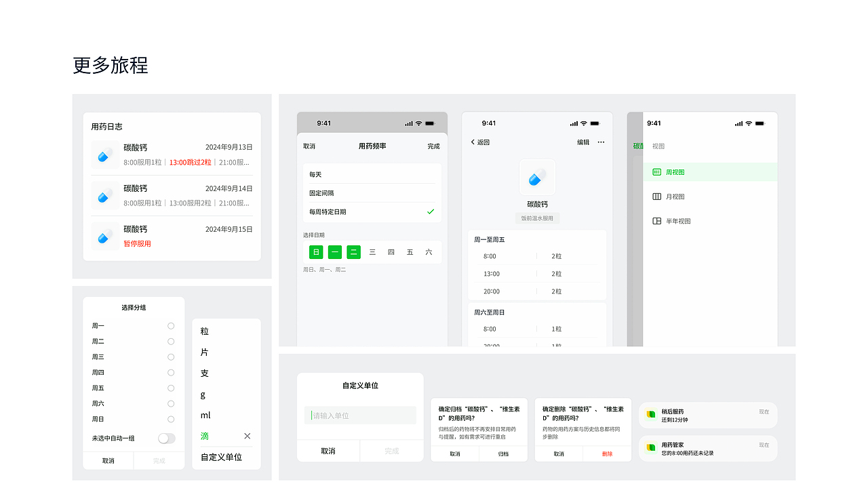Open the 用药管家 notification banner

708,449
